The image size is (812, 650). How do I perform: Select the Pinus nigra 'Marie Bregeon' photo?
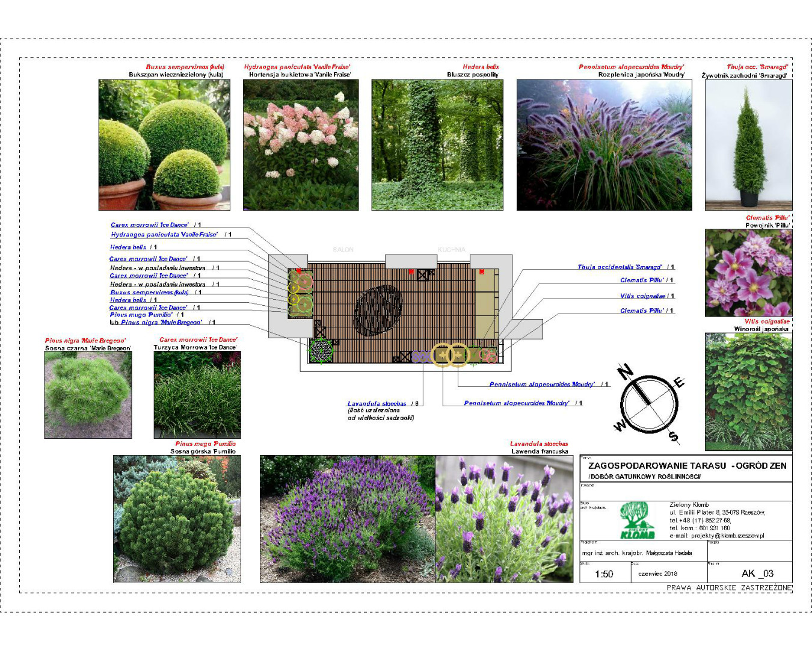tap(88, 395)
